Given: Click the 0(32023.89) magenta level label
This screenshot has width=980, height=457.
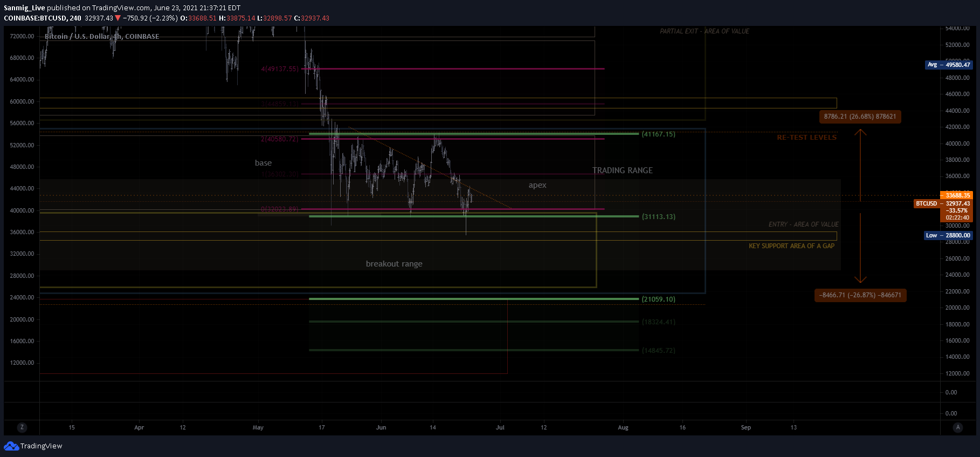Looking at the screenshot, I should (x=279, y=209).
